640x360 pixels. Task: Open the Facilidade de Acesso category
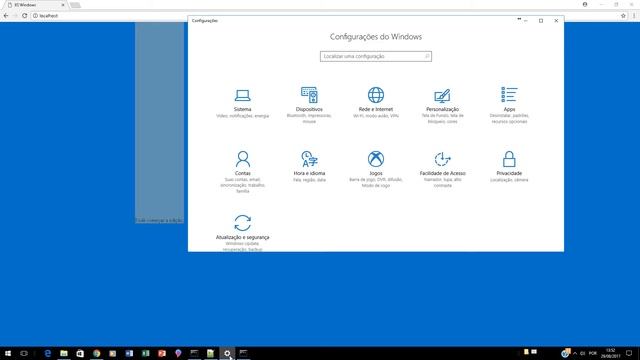pyautogui.click(x=442, y=169)
